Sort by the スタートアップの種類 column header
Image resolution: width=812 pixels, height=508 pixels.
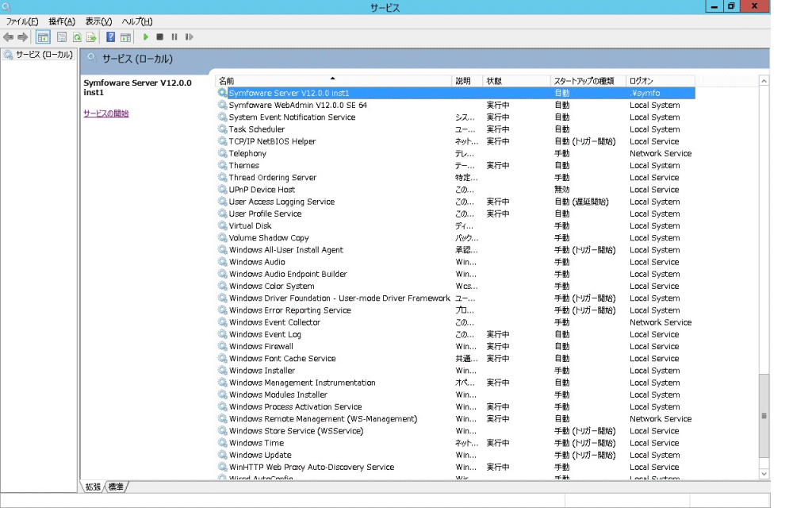click(x=588, y=81)
